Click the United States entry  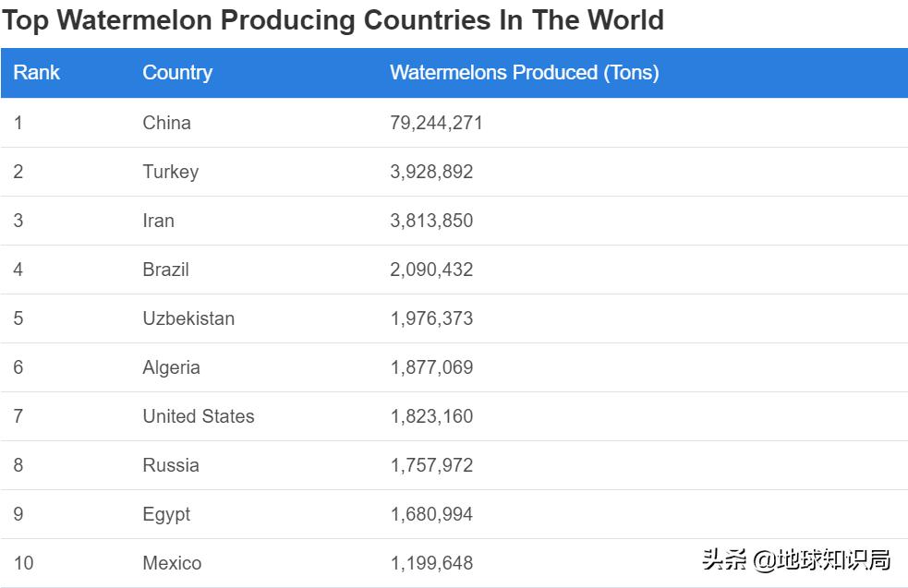coord(198,416)
